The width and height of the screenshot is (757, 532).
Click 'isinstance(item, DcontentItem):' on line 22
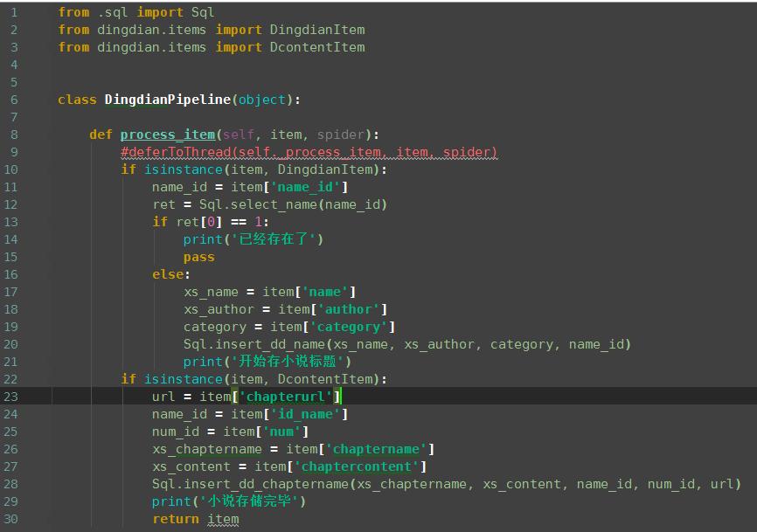266,379
